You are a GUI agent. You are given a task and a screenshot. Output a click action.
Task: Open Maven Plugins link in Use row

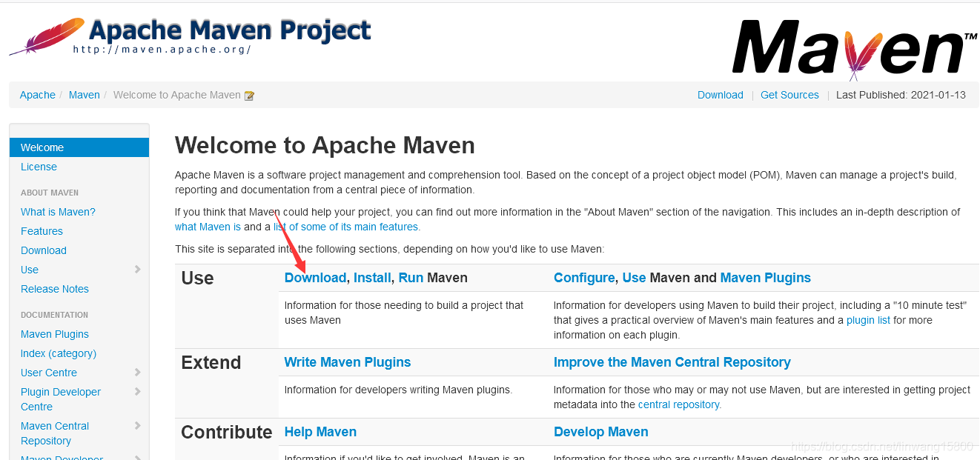click(766, 278)
